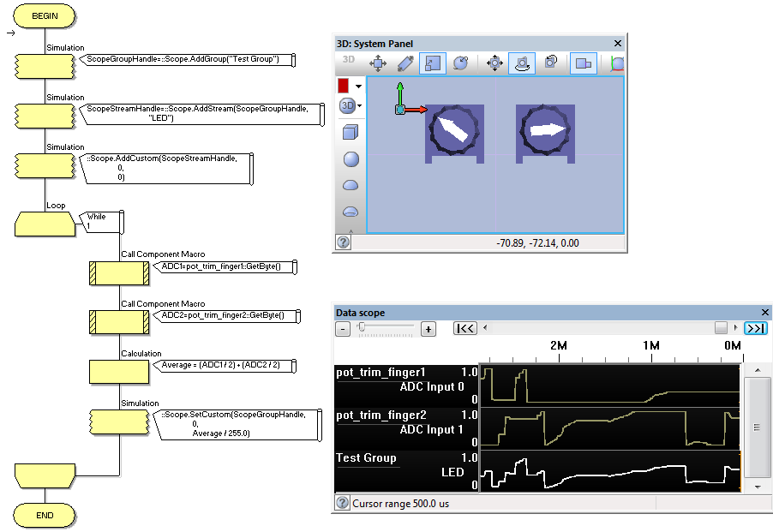Add a sphere shape primitive

coord(351,159)
